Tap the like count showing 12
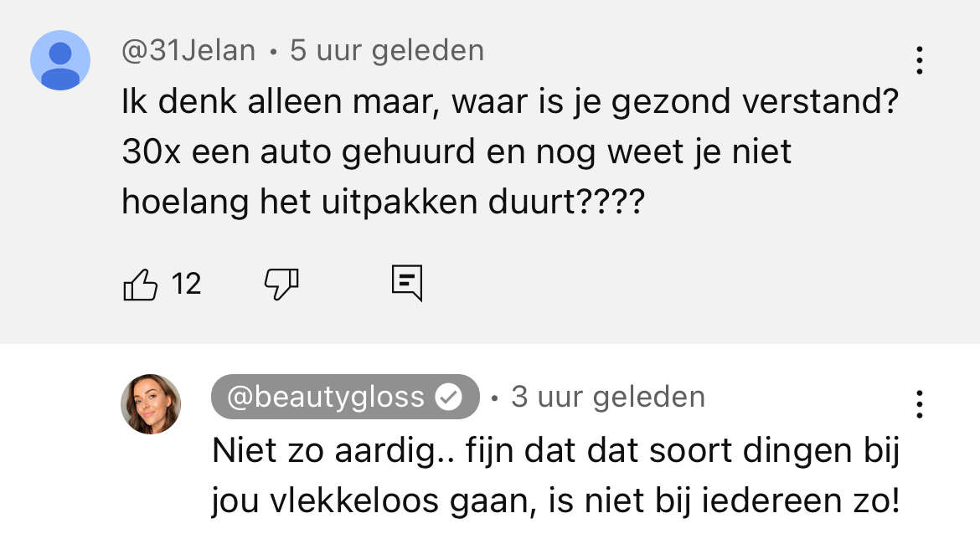The width and height of the screenshot is (980, 544). pos(186,285)
